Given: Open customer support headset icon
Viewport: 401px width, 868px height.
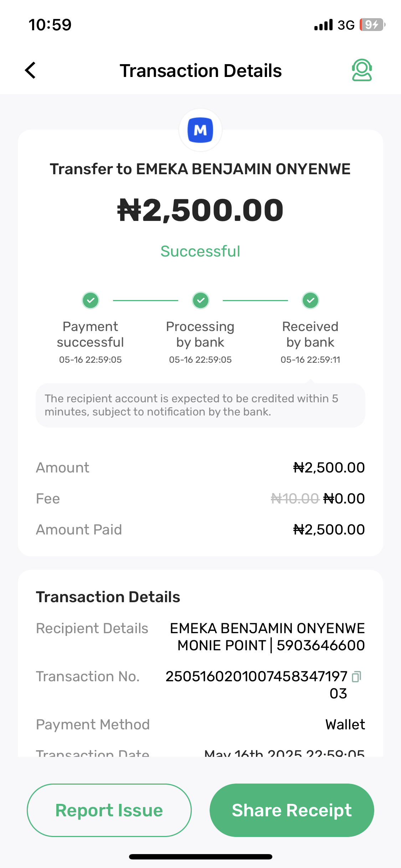Looking at the screenshot, I should pyautogui.click(x=362, y=70).
